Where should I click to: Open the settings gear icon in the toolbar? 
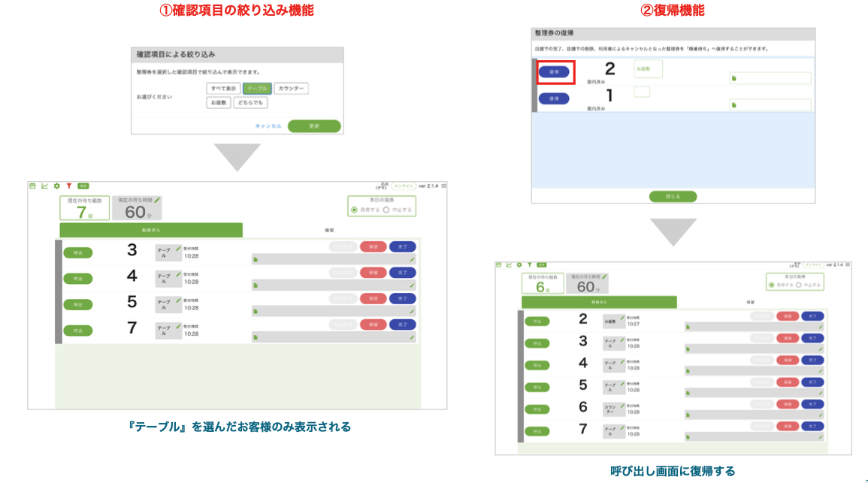pyautogui.click(x=56, y=186)
